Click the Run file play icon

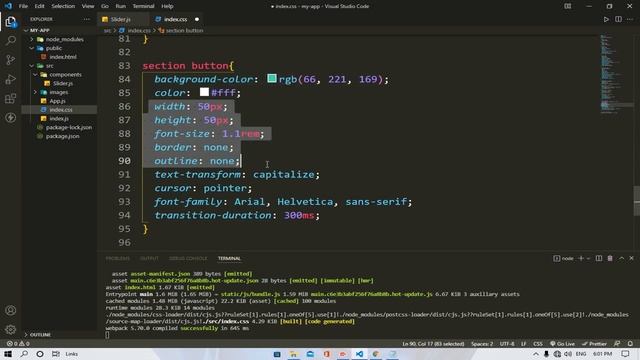coord(606,19)
